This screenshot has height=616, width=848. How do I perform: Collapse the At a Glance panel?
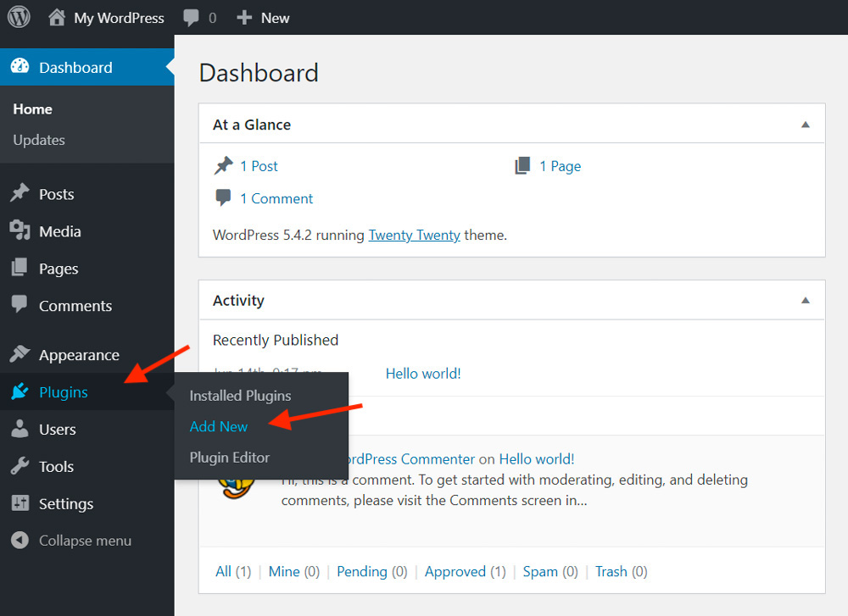click(x=806, y=125)
